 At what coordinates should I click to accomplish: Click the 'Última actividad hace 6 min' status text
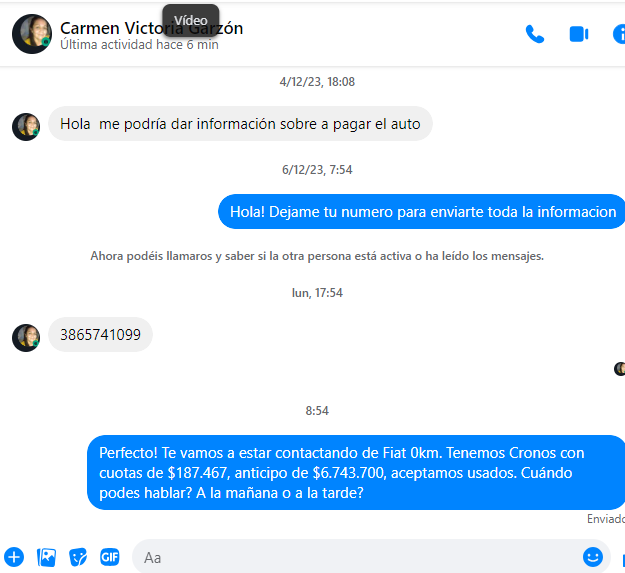pos(139,45)
